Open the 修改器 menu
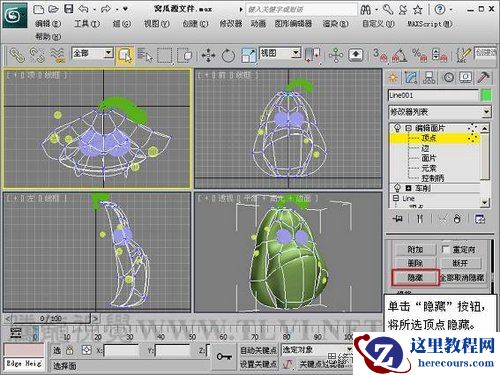 pyautogui.click(x=231, y=24)
